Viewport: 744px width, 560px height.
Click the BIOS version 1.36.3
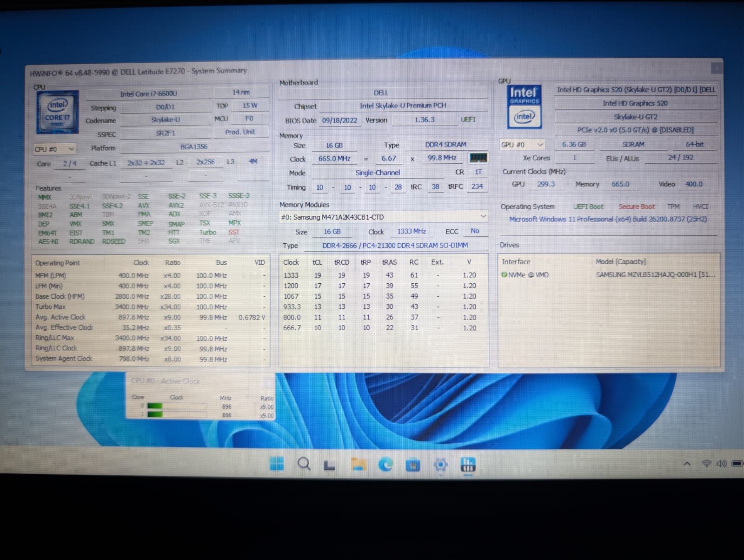[x=425, y=120]
